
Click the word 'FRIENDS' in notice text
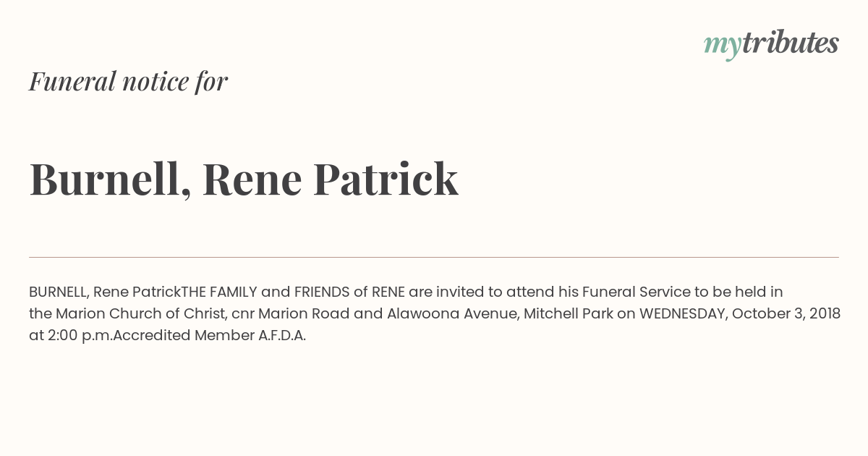[x=321, y=292]
